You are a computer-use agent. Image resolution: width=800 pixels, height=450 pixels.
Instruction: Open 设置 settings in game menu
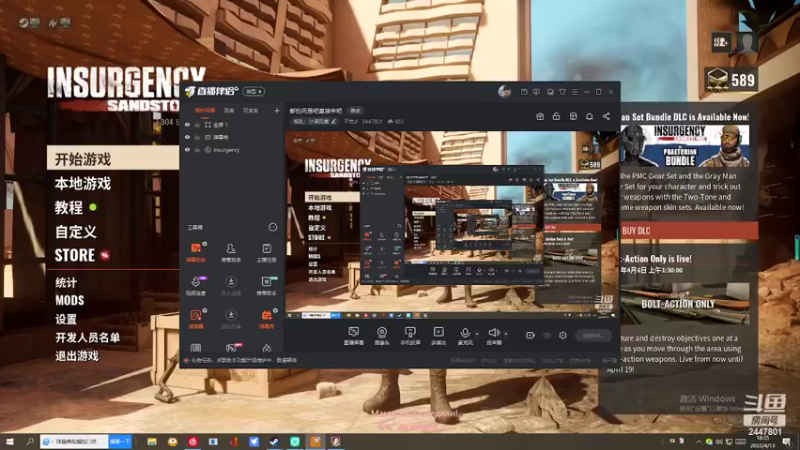pos(66,319)
